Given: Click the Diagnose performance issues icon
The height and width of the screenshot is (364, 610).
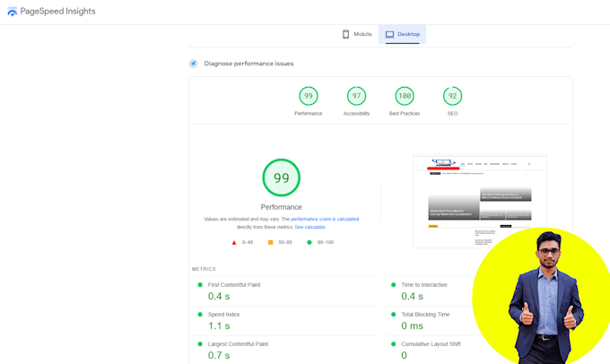Looking at the screenshot, I should (194, 64).
